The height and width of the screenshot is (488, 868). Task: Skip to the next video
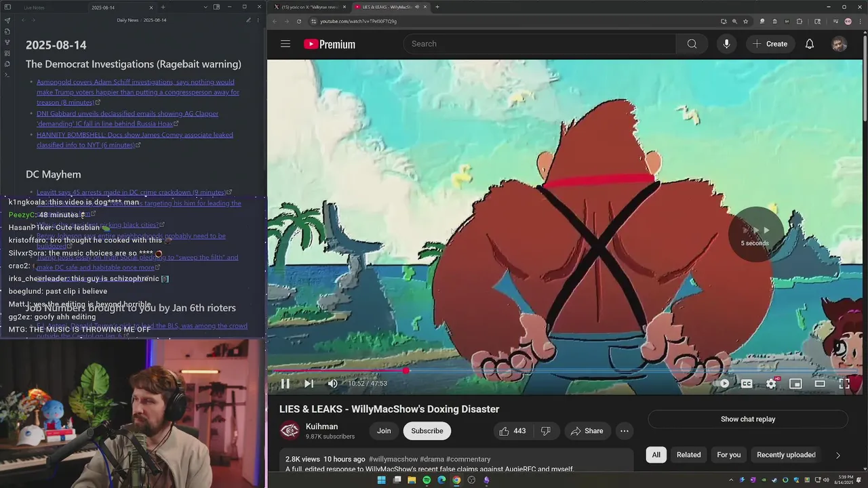pyautogui.click(x=309, y=384)
